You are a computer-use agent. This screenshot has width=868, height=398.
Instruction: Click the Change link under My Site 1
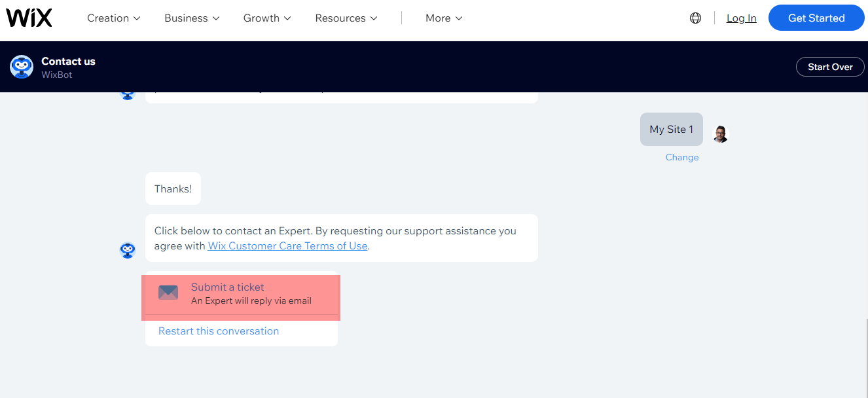[x=682, y=157]
